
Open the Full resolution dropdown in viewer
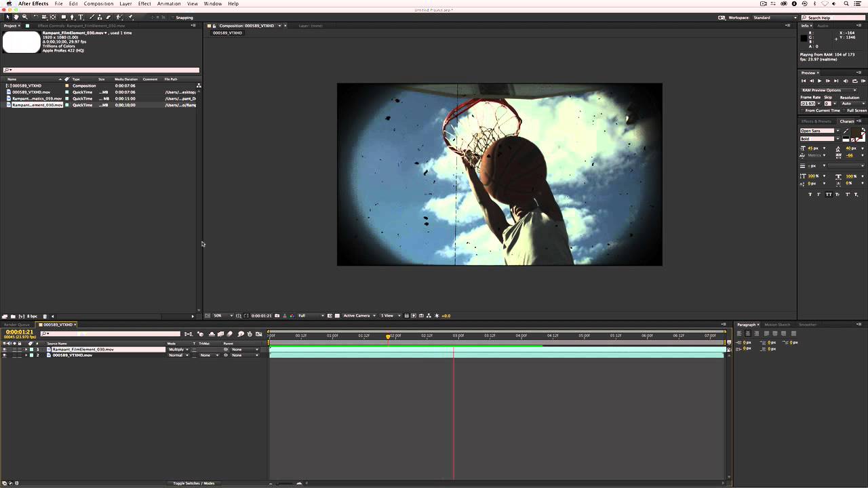click(x=311, y=316)
